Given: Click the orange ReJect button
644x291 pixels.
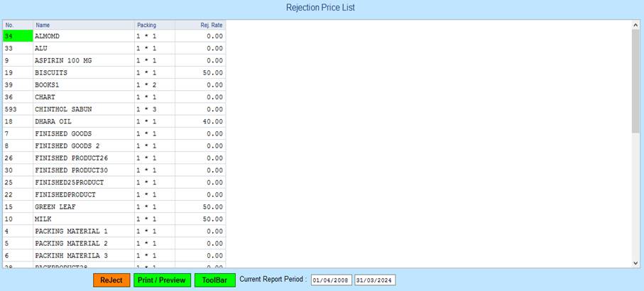Looking at the screenshot, I should (111, 280).
